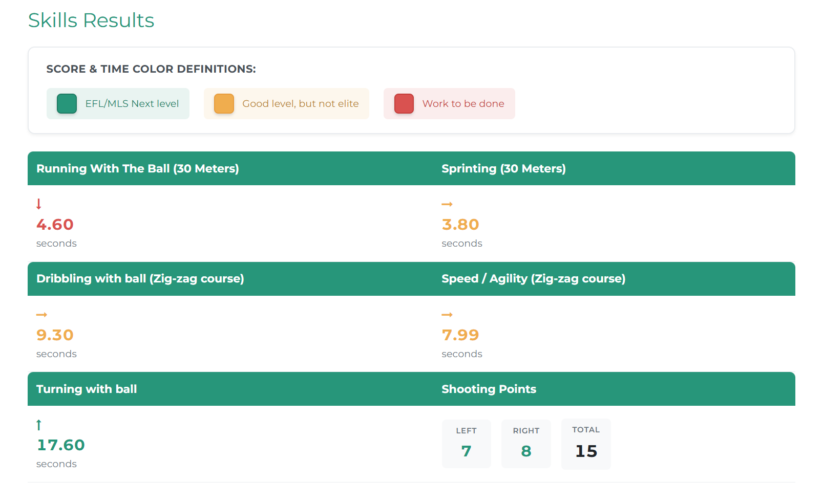Click the LEFT shooting score card
823x504 pixels.
pos(466,444)
